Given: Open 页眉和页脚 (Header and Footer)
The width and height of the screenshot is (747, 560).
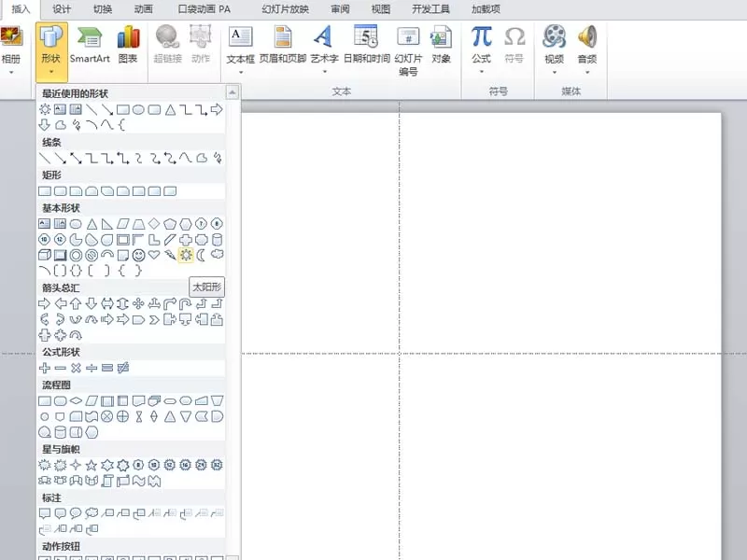Looking at the screenshot, I should click(x=283, y=46).
